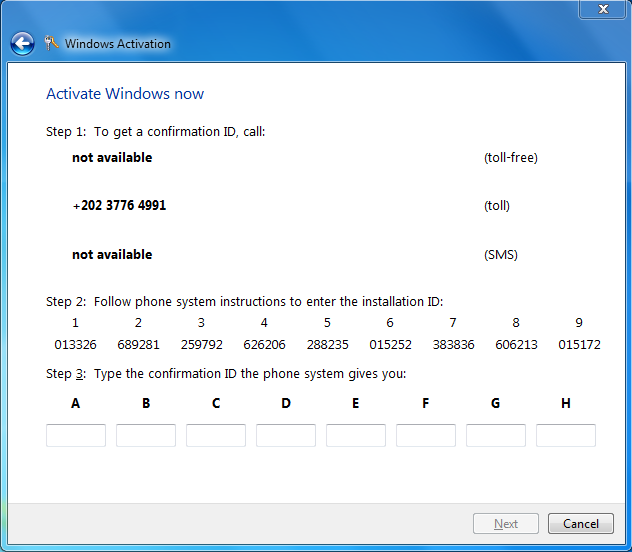632x552 pixels.
Task: Click the Step 2 instruction text
Action: [x=245, y=302]
